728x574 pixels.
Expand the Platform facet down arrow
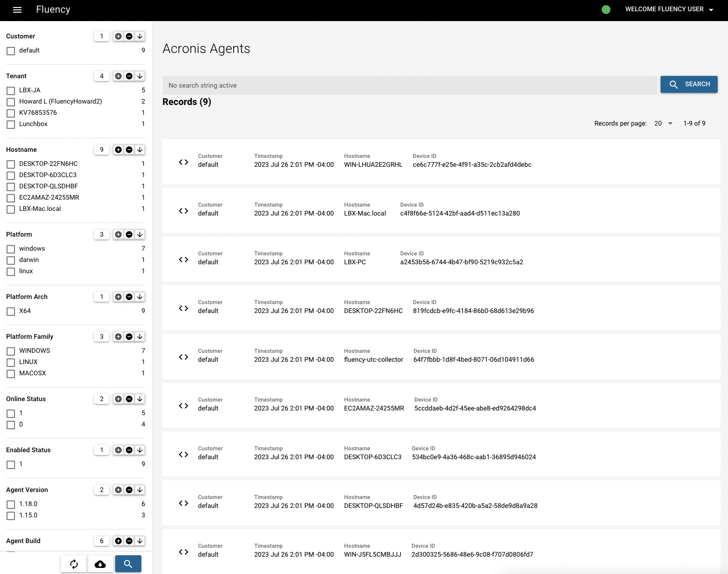click(140, 234)
